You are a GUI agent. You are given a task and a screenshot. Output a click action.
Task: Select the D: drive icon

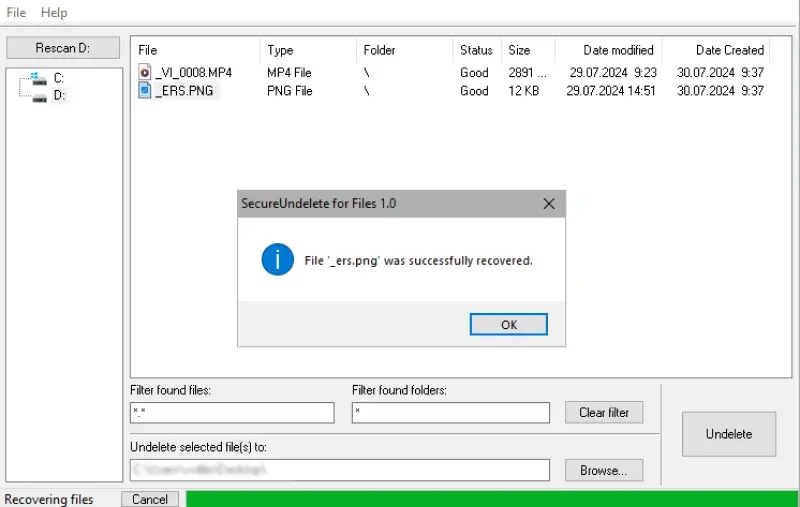[x=39, y=97]
